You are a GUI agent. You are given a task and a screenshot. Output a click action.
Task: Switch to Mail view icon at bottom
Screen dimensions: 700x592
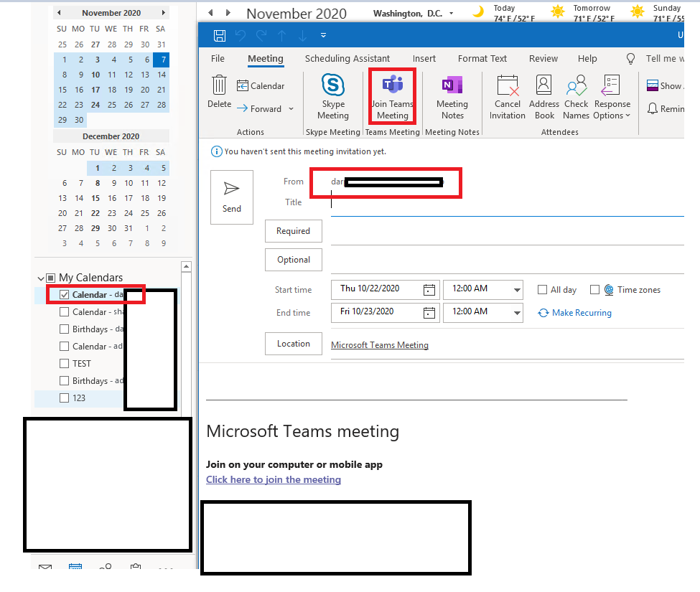click(45, 567)
